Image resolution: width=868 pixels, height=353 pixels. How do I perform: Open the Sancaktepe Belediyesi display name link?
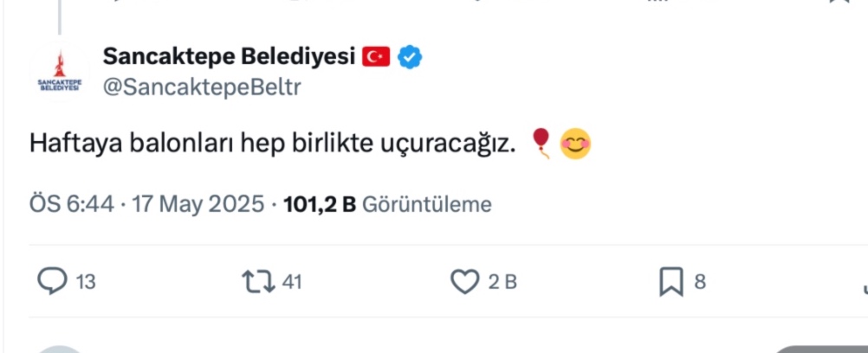(229, 56)
